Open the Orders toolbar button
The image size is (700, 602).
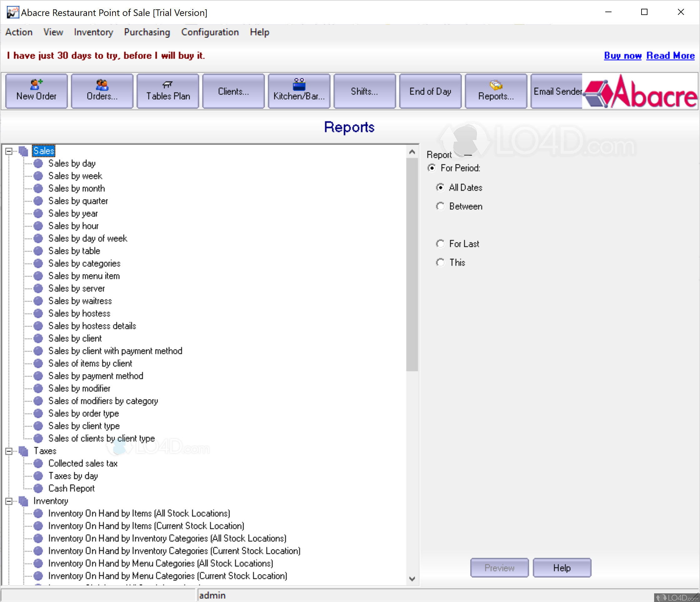[102, 91]
